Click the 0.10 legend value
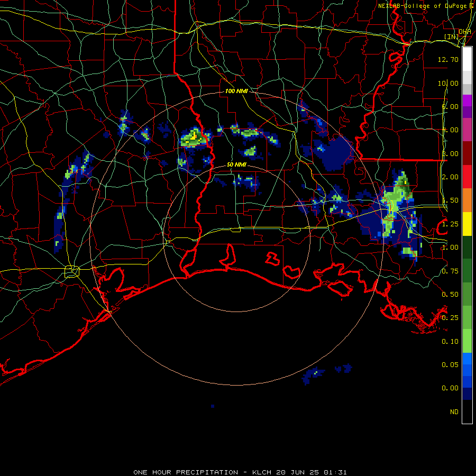 [x=450, y=342]
